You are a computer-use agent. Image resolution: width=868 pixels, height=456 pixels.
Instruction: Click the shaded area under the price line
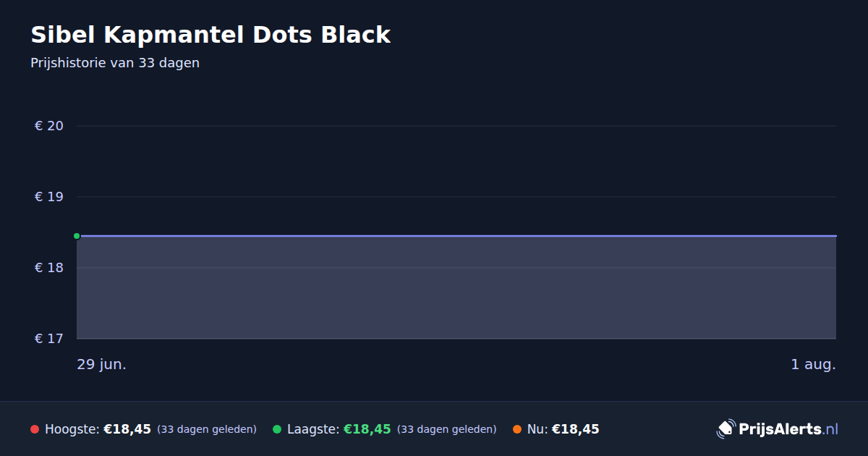pos(456,287)
